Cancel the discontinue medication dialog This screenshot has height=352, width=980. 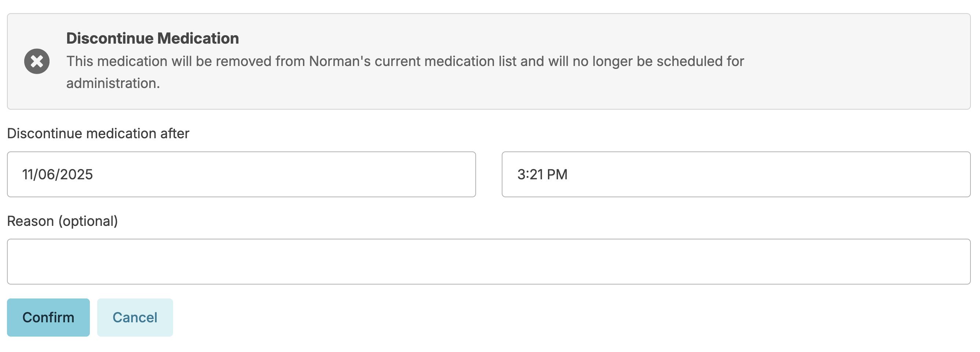(135, 318)
